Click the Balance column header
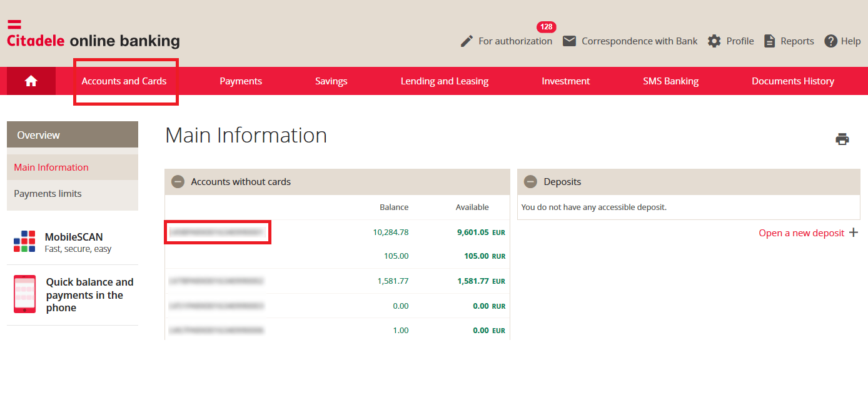868x405 pixels. pos(394,207)
